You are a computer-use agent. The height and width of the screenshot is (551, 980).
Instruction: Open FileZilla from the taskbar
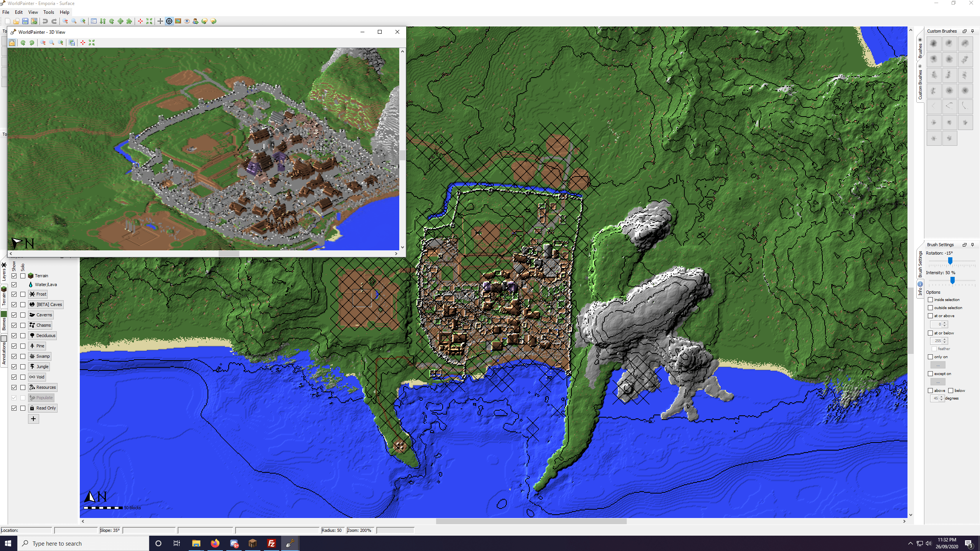[x=271, y=543]
